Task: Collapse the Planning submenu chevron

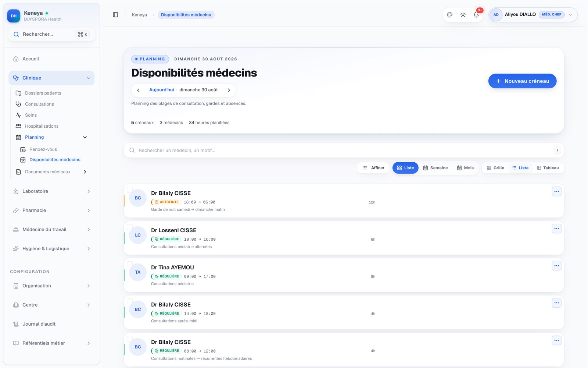Action: [85, 137]
